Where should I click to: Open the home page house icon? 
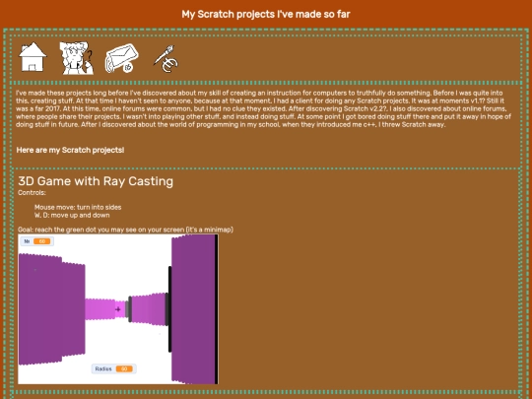[x=33, y=57]
